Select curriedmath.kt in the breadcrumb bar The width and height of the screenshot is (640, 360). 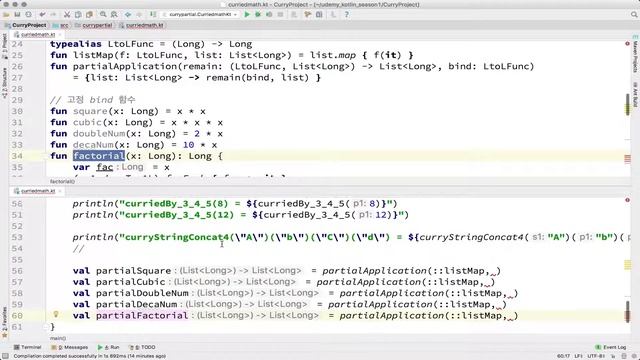click(x=141, y=25)
